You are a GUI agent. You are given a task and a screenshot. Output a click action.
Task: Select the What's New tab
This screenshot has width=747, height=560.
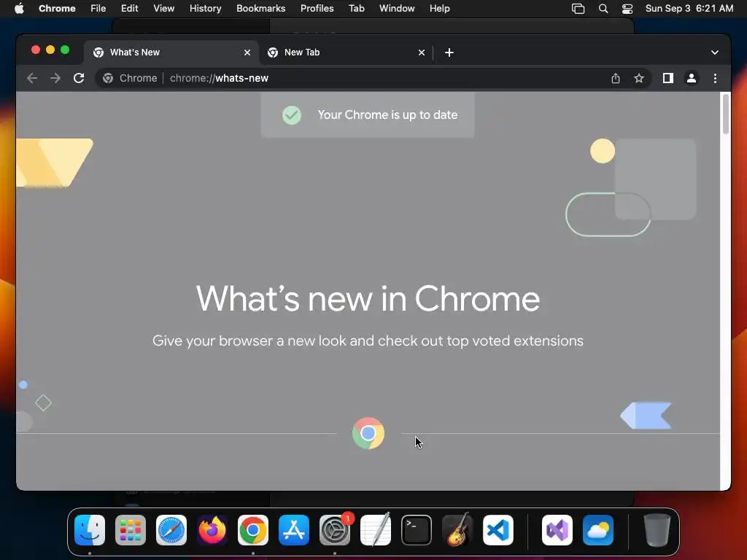tap(171, 52)
